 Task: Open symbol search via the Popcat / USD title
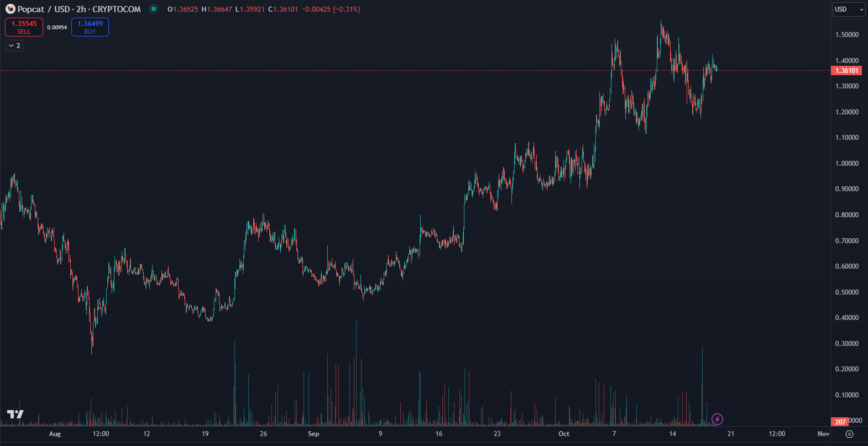coord(79,9)
